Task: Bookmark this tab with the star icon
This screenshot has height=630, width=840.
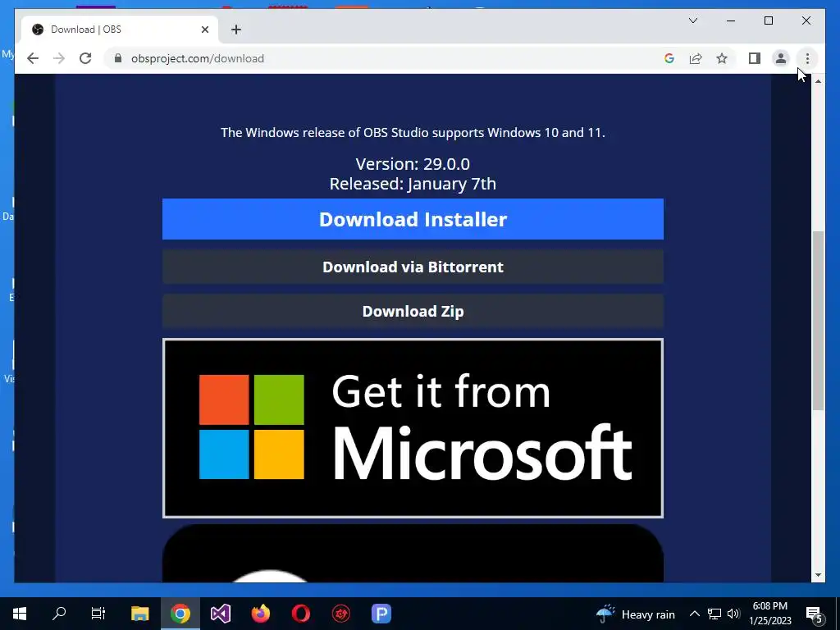Action: [722, 58]
